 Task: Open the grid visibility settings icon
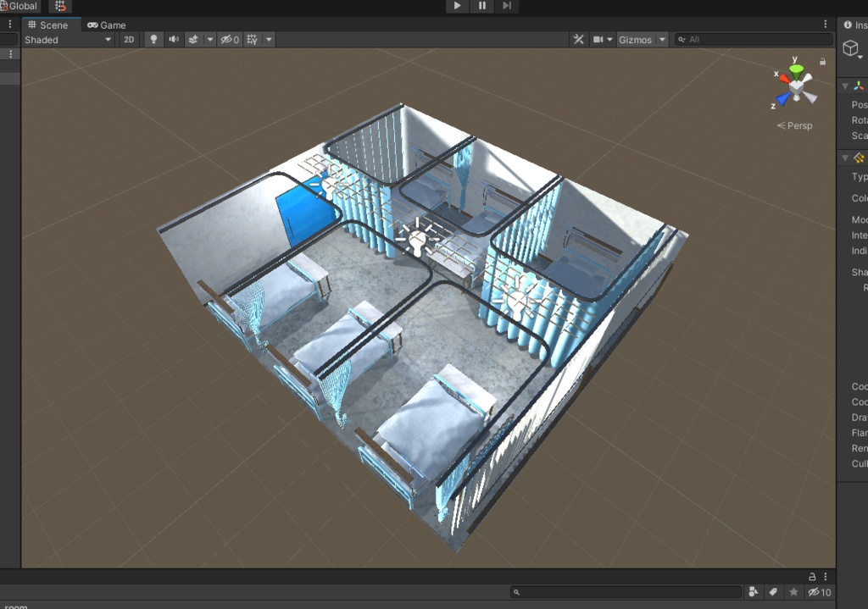tap(251, 39)
